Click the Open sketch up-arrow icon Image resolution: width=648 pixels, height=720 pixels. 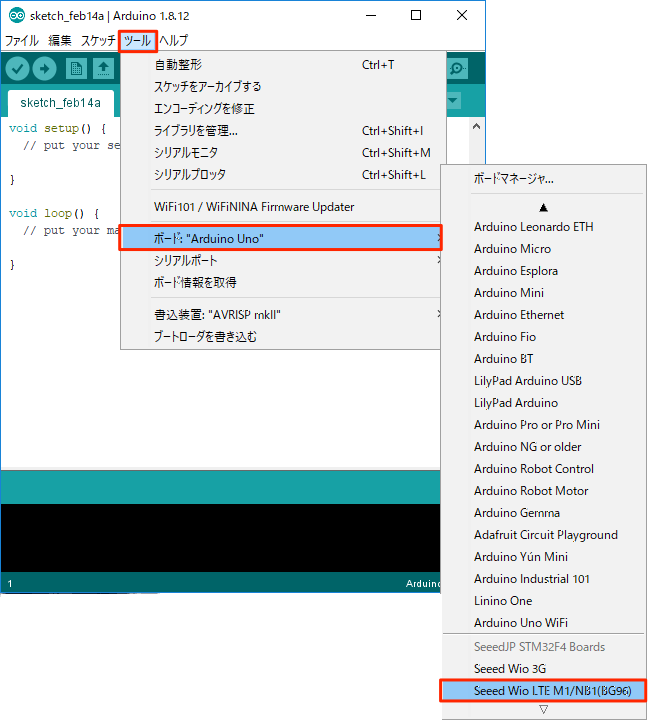(103, 69)
